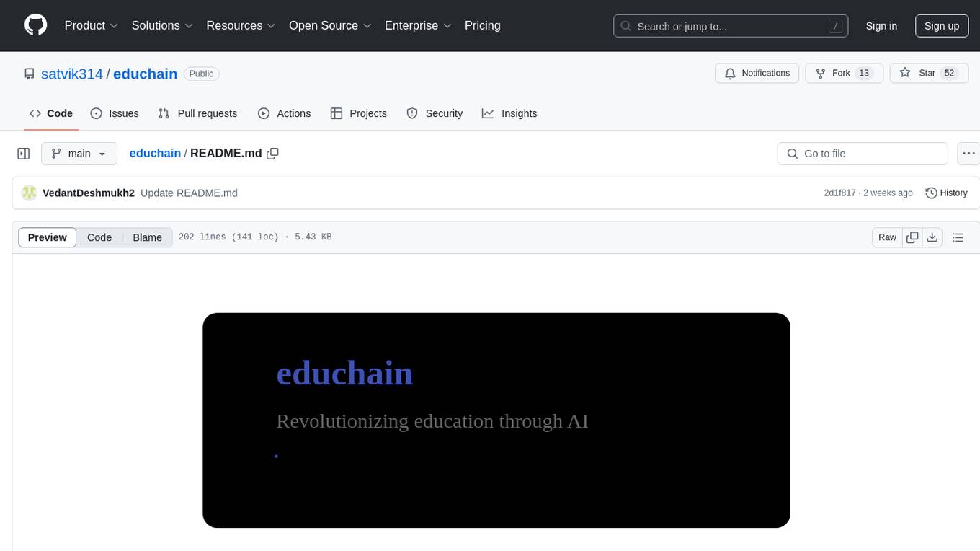980x551 pixels.
Task: View the fork count 13
Action: pos(865,73)
